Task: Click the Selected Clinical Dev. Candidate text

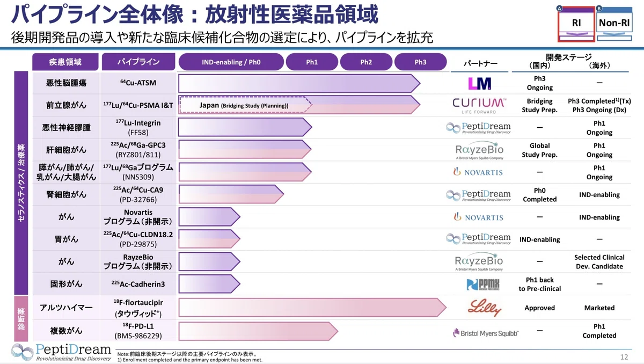Action: [x=599, y=262]
